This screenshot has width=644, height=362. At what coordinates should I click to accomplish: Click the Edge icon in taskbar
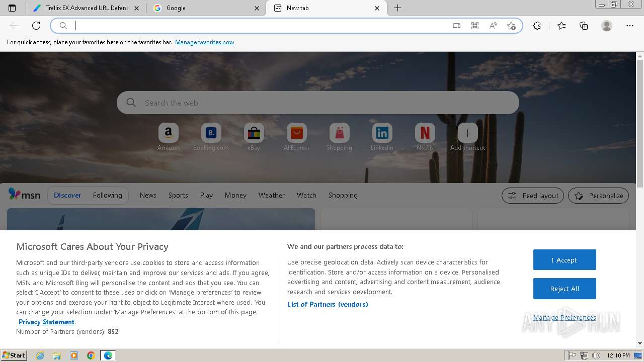pos(108,355)
